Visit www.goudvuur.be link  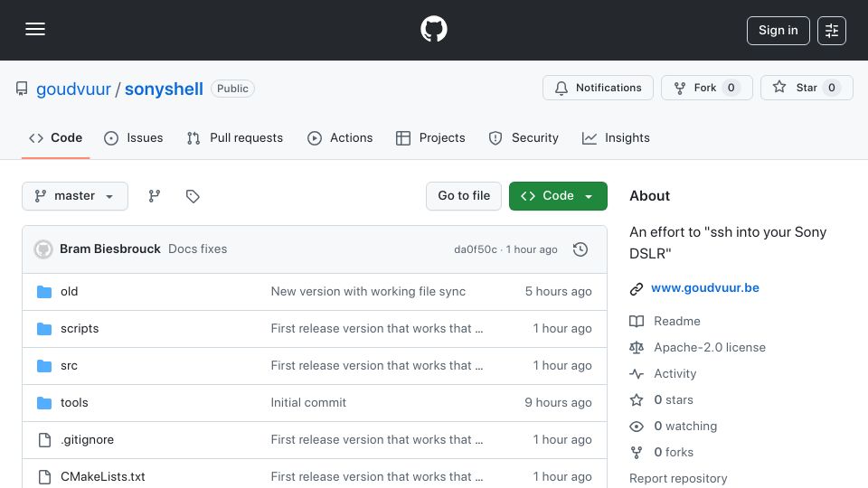click(705, 287)
